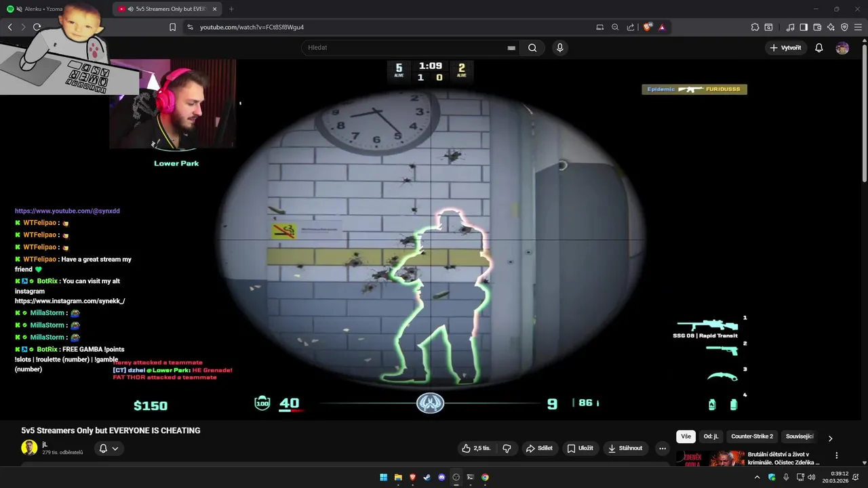Open a new browser tab

click(231, 9)
